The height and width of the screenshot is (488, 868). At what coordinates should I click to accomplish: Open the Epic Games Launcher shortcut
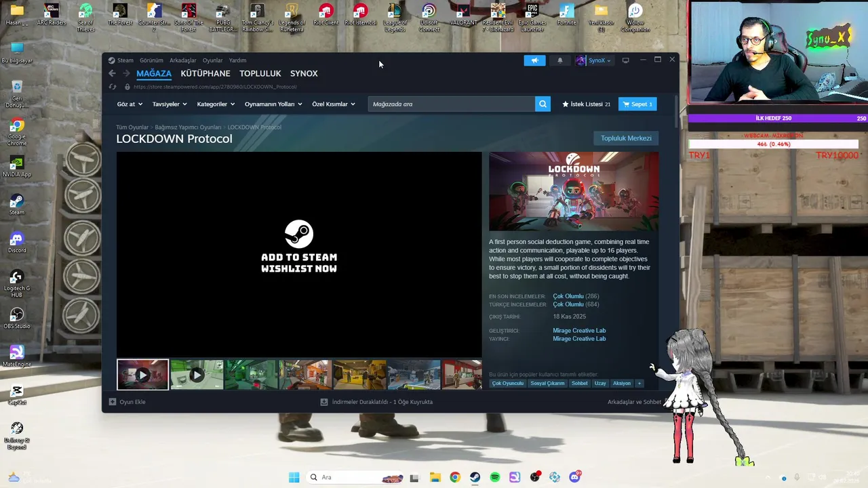point(532,18)
